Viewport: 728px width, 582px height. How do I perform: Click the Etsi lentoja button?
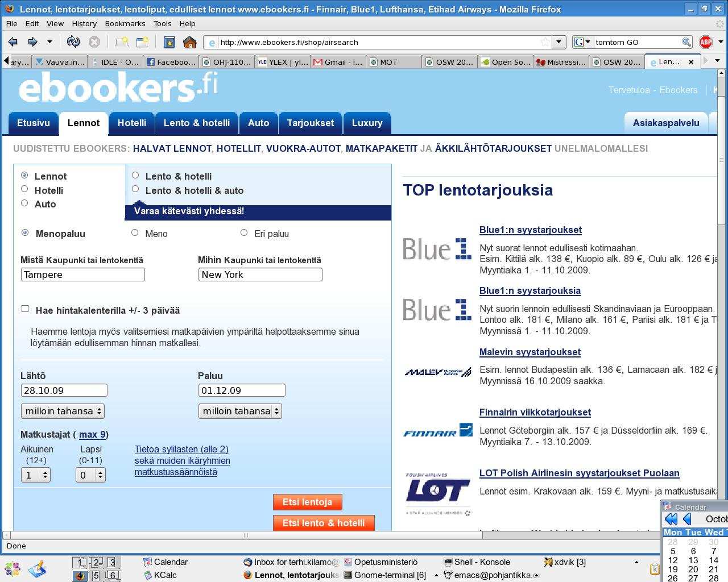307,502
